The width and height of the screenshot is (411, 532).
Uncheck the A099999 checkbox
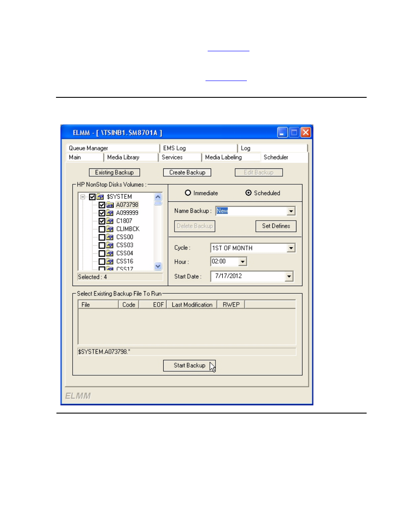coord(102,213)
